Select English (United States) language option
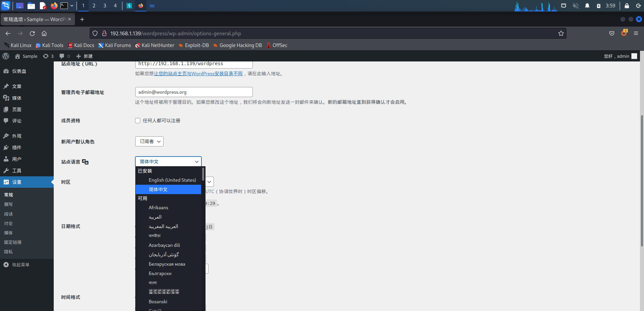This screenshot has height=311, width=644. click(169, 180)
